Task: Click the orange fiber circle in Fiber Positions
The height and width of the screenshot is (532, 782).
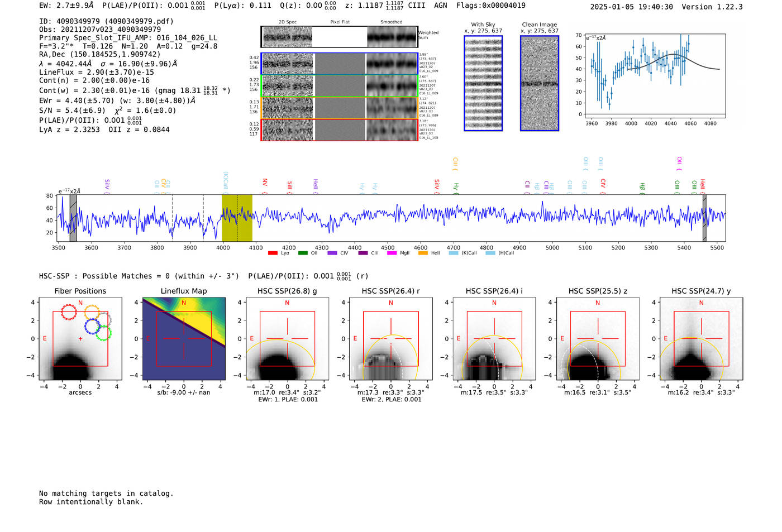Action: tap(92, 313)
